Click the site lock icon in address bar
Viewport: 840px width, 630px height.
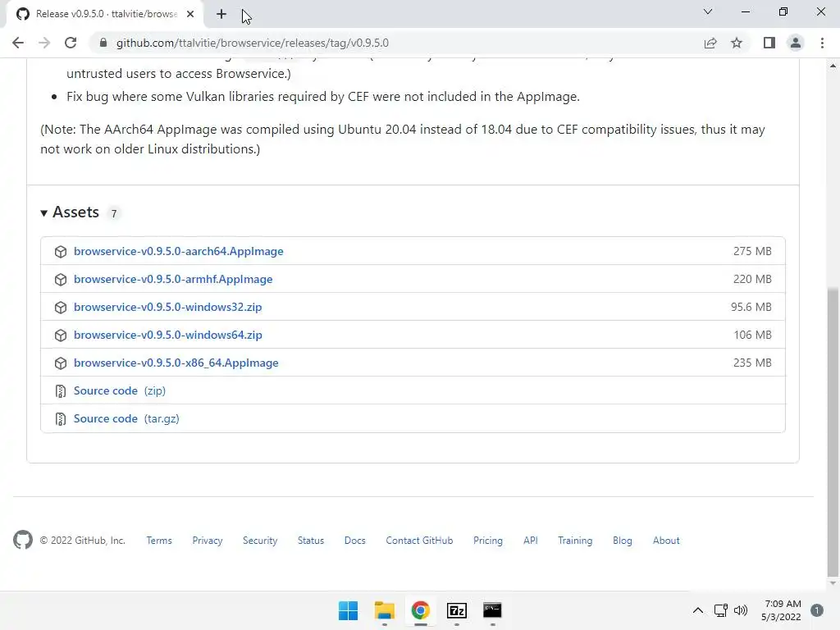coord(103,43)
